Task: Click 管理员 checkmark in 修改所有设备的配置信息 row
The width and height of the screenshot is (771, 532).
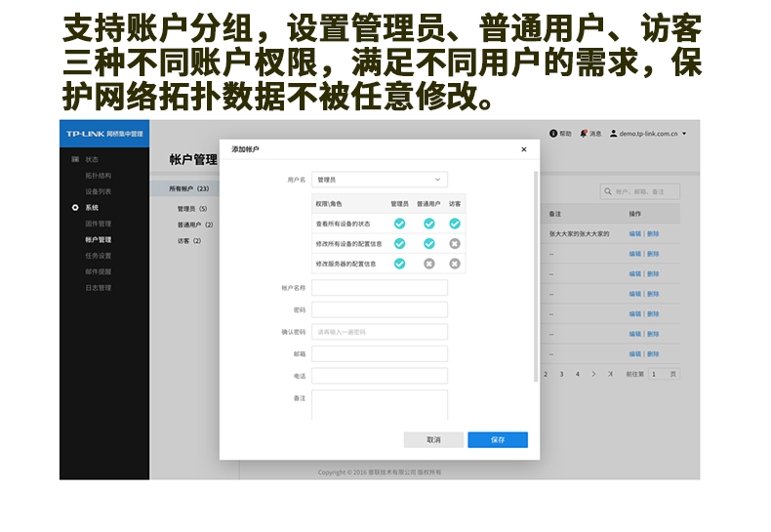Action: [x=400, y=244]
